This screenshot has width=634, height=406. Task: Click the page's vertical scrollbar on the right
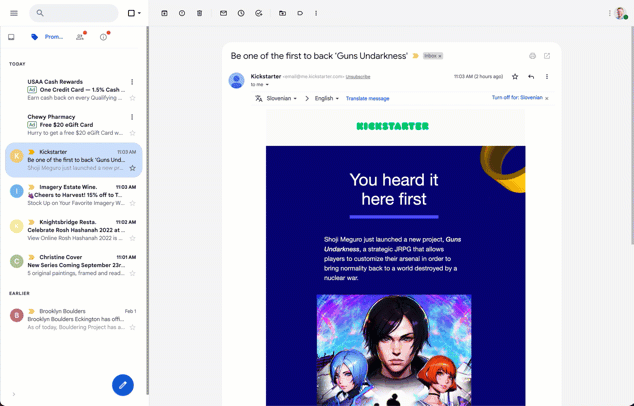(632, 135)
